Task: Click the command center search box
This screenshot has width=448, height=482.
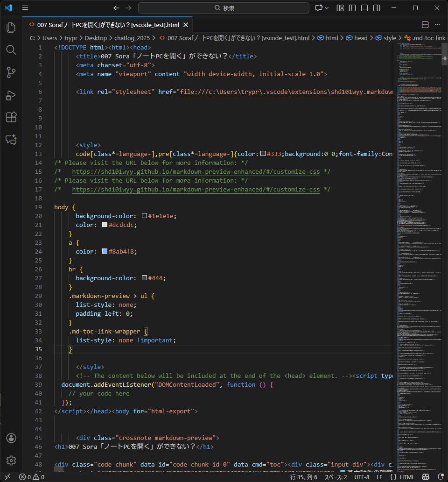Action: [x=224, y=8]
